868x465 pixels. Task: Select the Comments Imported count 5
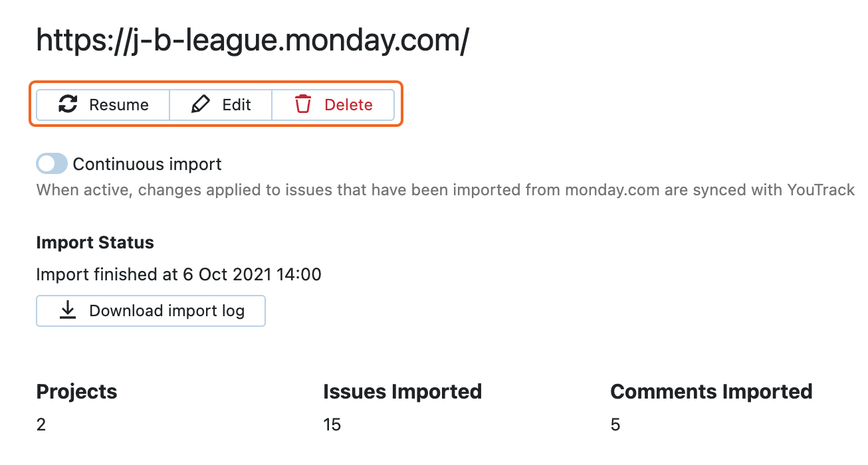(x=615, y=425)
